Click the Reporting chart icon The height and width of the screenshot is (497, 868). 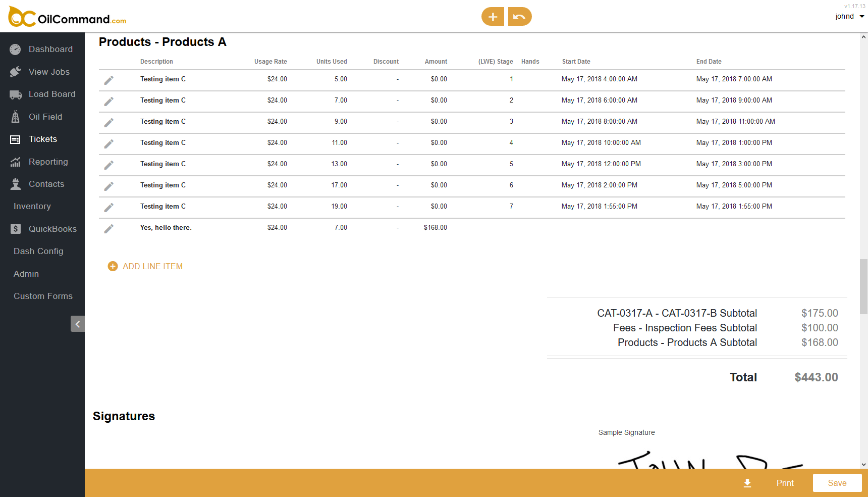click(x=16, y=162)
